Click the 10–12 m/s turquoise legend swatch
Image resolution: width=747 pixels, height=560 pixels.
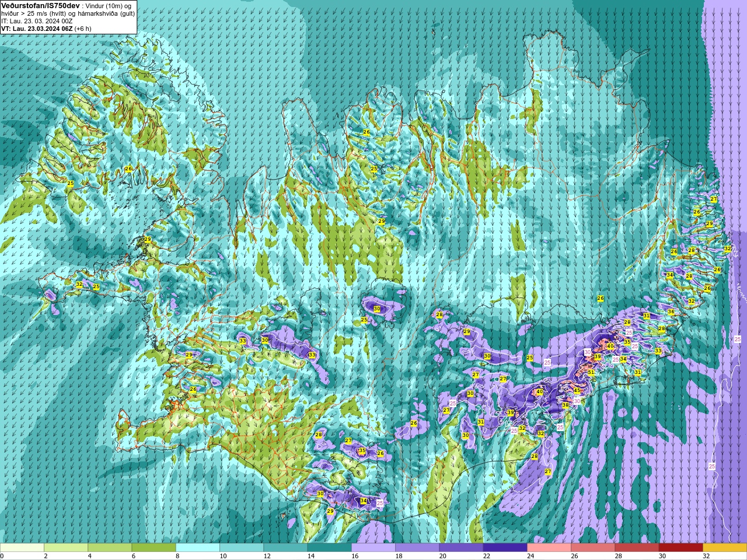click(x=242, y=548)
